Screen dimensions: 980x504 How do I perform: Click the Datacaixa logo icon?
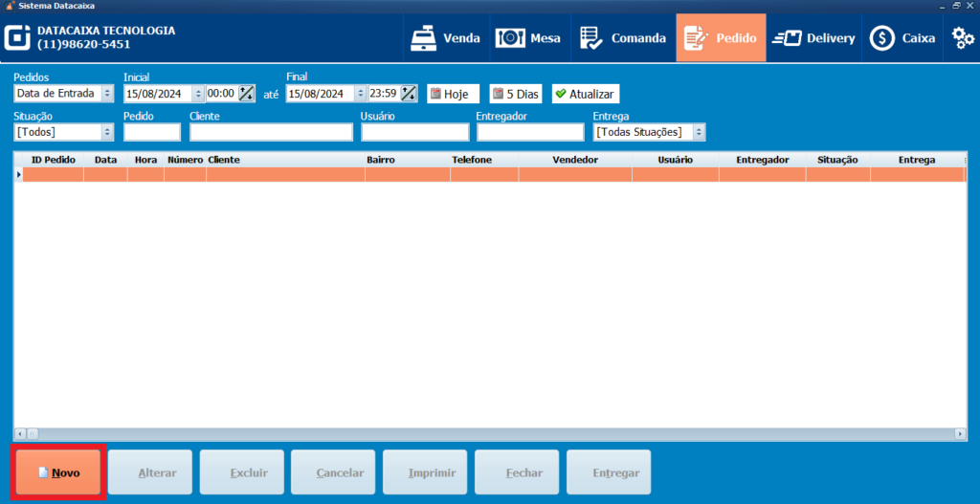18,37
